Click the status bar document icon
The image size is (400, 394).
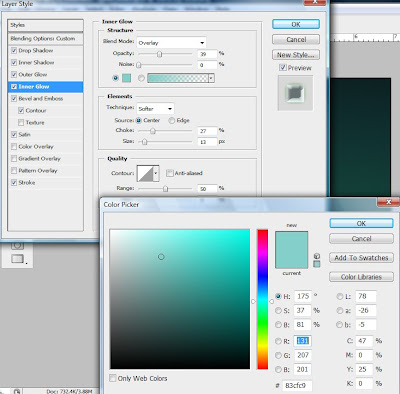[x=17, y=391]
